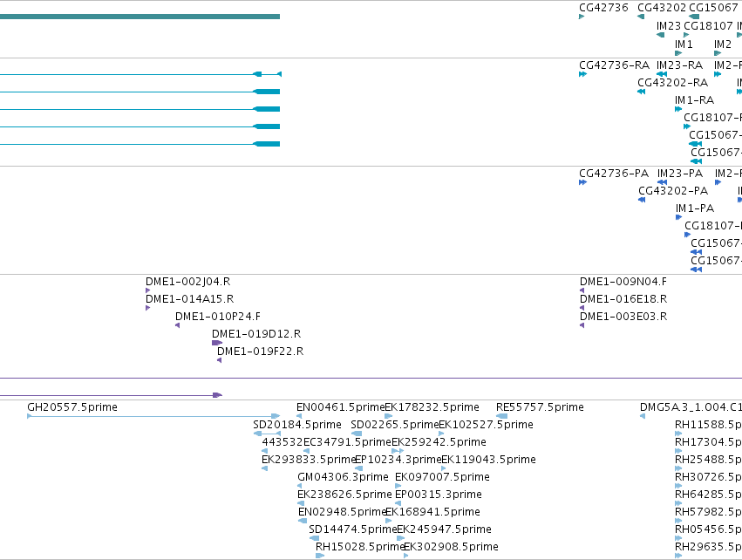Click the CG42736 gene label
This screenshot has width=742, height=560.
coord(603,8)
